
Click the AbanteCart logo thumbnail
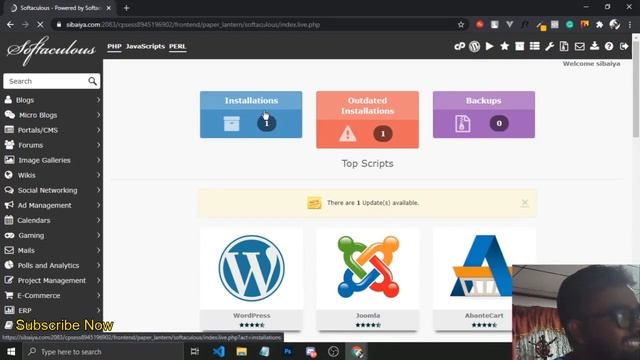click(481, 265)
